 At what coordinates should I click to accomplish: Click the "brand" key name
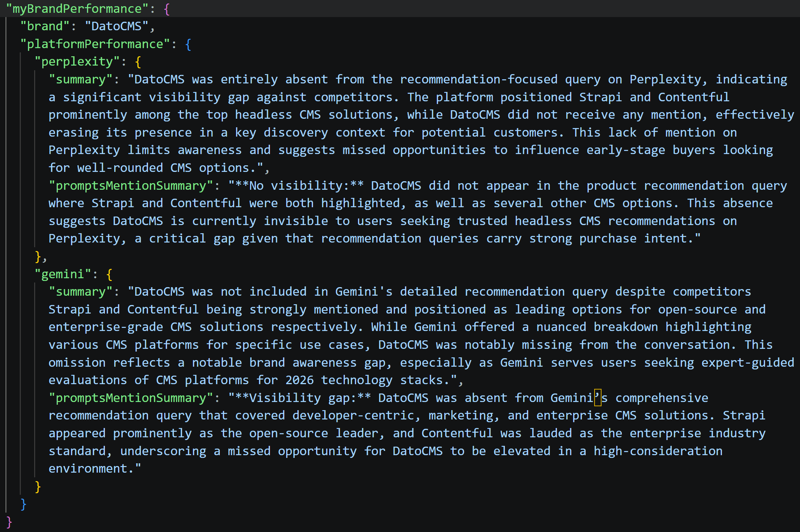[x=45, y=26]
